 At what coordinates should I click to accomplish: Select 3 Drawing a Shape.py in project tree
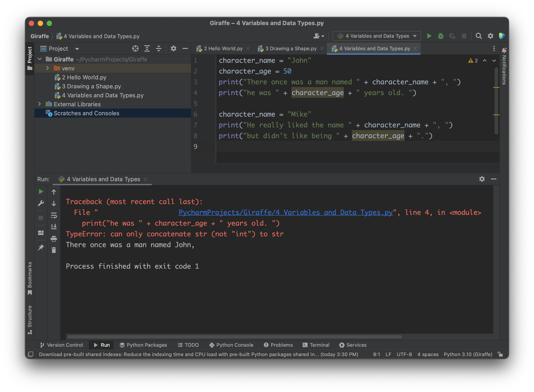click(x=91, y=86)
